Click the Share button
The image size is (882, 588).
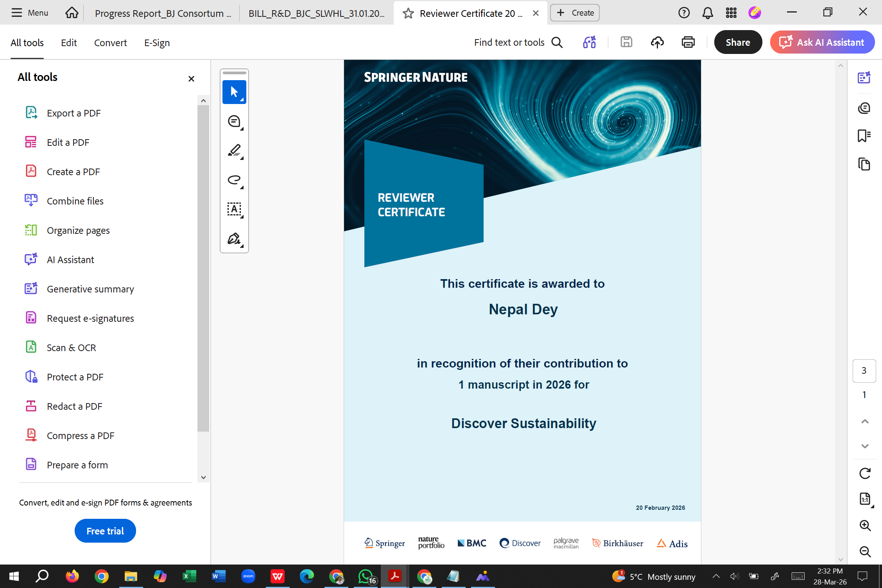pos(737,42)
